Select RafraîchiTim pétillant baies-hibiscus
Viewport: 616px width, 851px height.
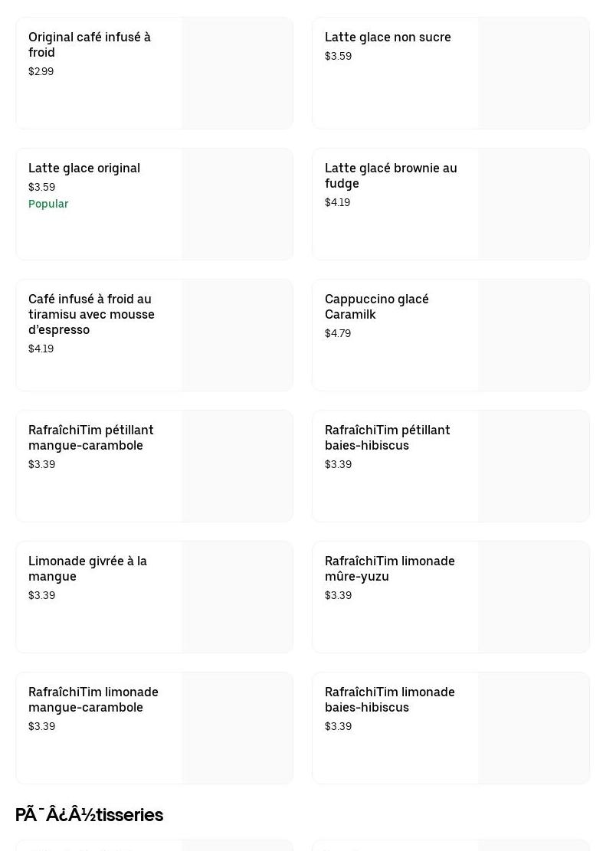388,437
